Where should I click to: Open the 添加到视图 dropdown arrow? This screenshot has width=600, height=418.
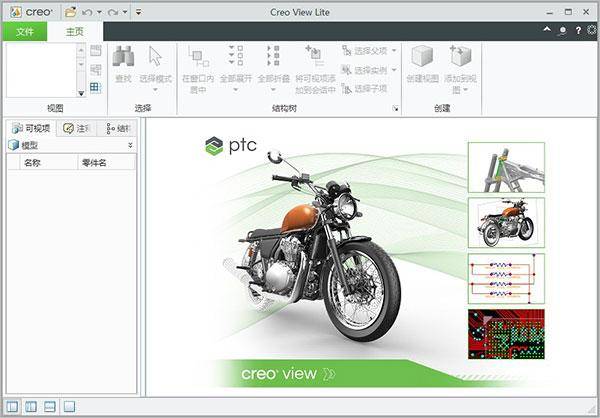click(x=466, y=90)
